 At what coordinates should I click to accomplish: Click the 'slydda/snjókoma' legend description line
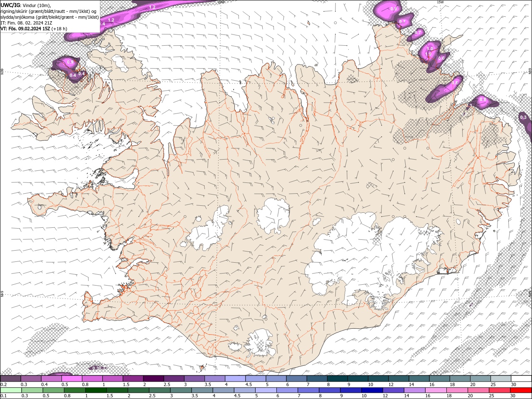pos(49,17)
